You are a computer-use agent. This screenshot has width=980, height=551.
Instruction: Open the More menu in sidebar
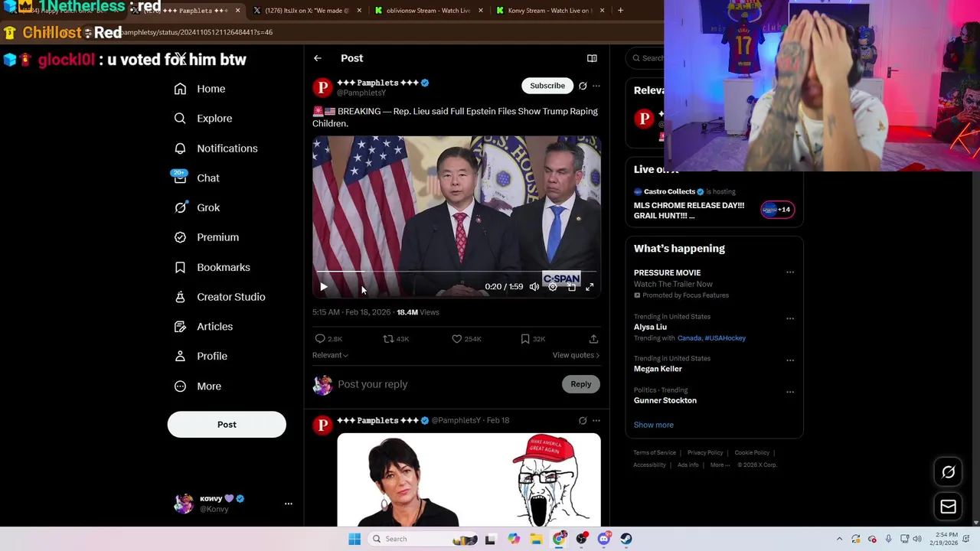(198, 386)
